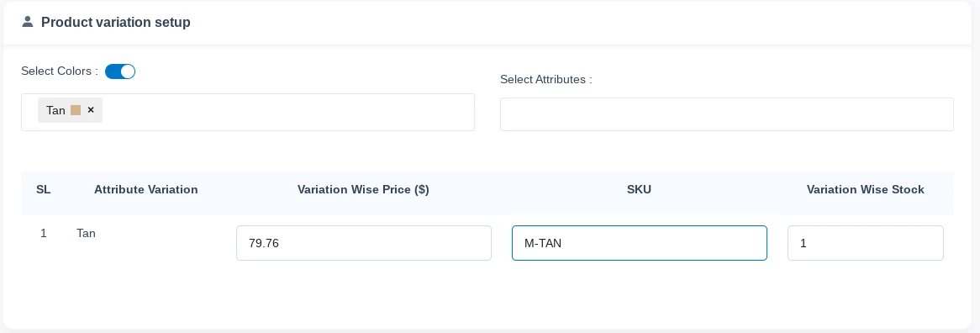Click the Select Colors label
Screen dimensions: 980x333
pyautogui.click(x=60, y=71)
